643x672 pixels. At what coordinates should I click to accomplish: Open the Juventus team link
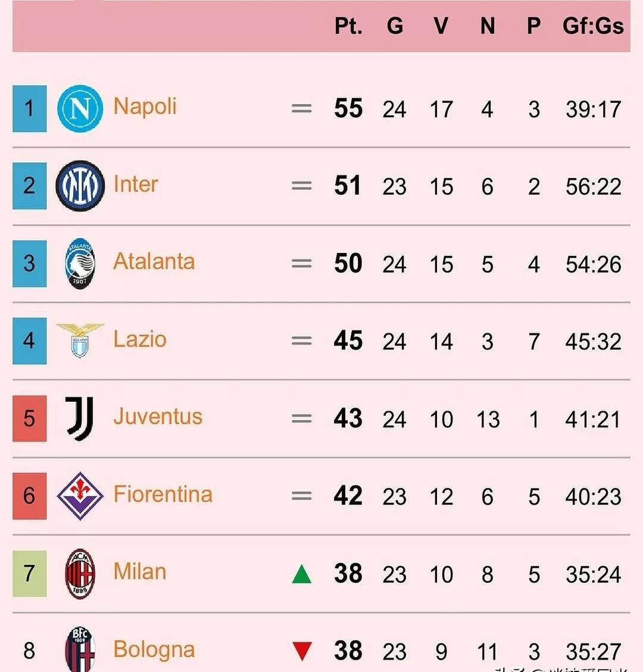click(x=158, y=417)
